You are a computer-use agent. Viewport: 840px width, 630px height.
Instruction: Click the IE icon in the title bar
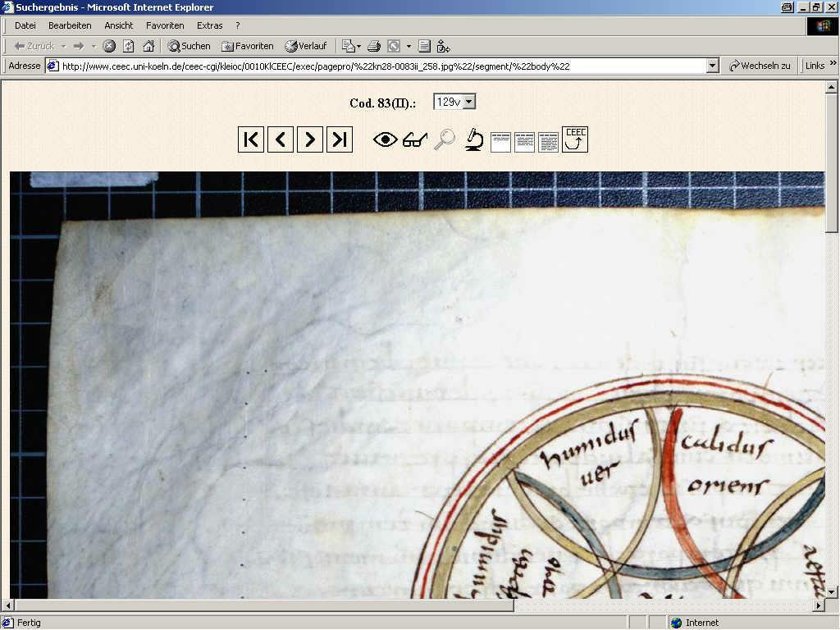[7, 7]
